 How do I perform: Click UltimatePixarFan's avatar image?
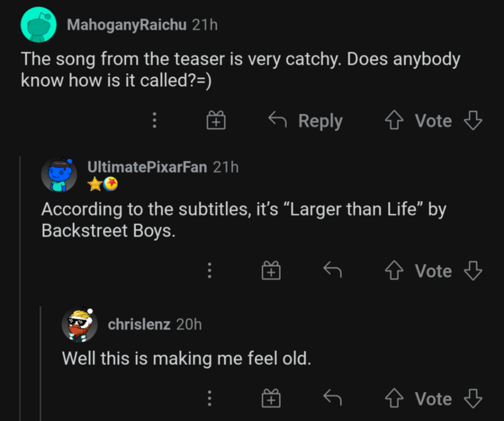click(x=59, y=175)
